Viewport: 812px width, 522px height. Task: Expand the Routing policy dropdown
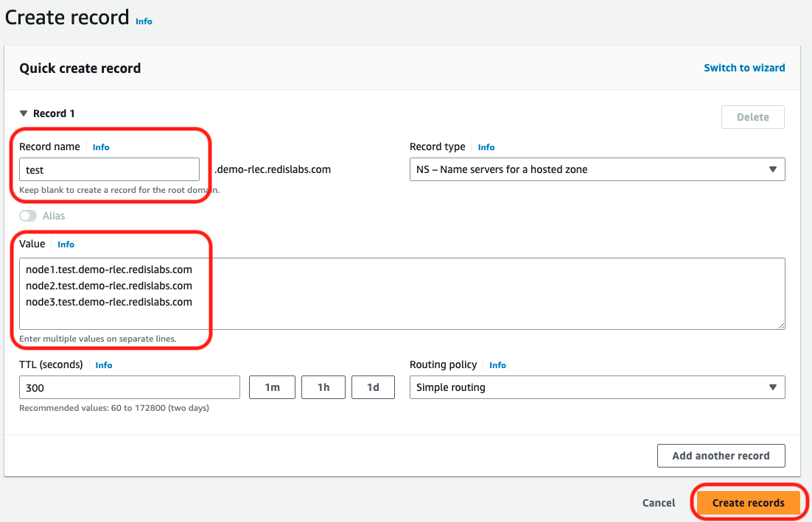point(597,387)
